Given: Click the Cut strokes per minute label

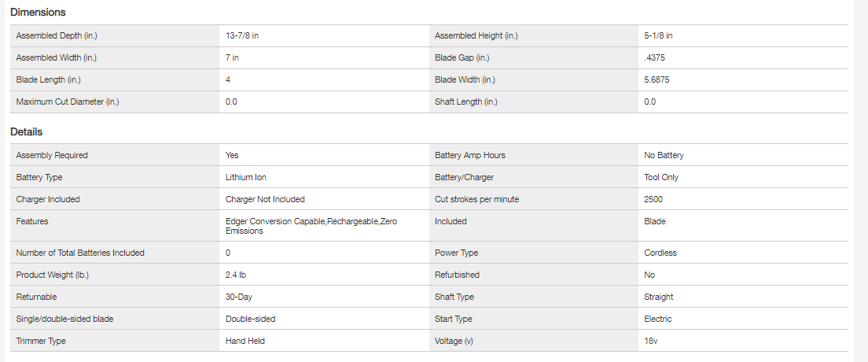Looking at the screenshot, I should tap(477, 199).
